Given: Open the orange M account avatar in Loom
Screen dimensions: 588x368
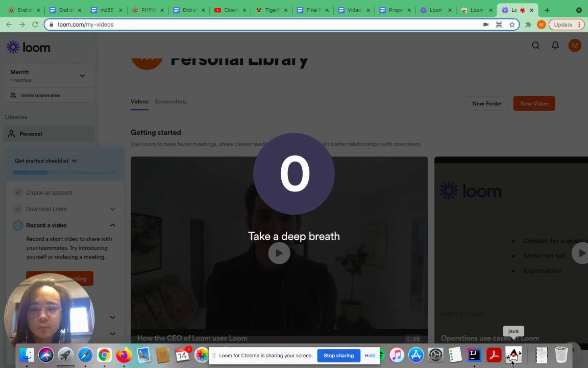Looking at the screenshot, I should 575,45.
